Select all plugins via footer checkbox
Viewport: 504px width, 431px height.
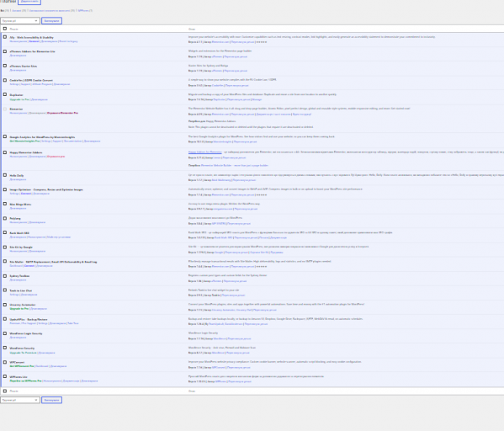point(5,391)
